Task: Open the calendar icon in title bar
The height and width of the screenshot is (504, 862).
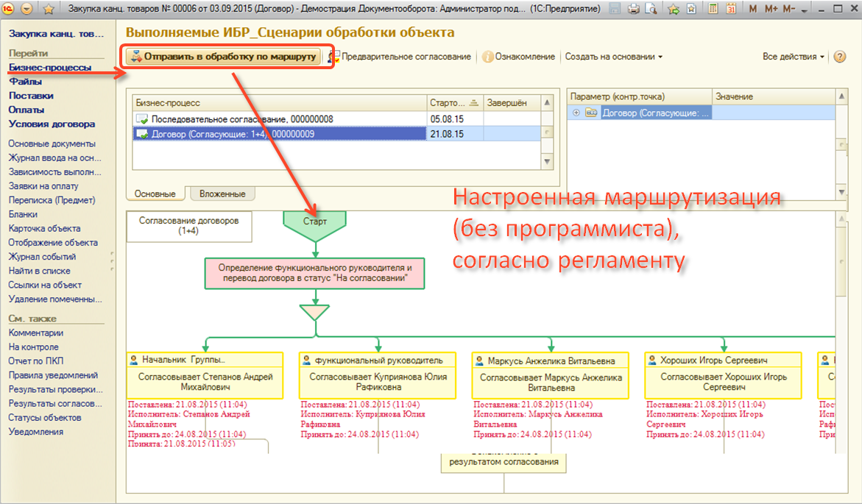Action: click(730, 10)
